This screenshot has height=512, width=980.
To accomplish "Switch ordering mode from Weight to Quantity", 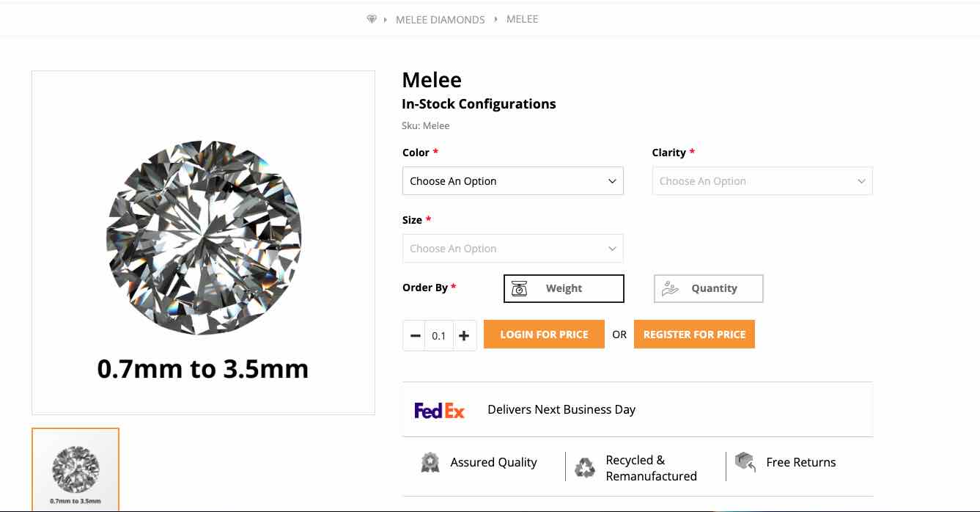I will tap(708, 288).
